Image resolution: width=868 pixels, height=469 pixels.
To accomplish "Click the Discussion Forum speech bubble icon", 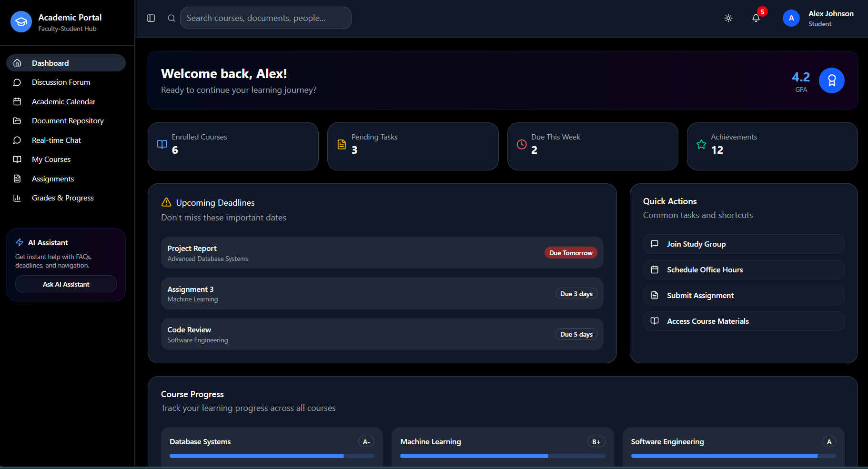I will tap(17, 82).
